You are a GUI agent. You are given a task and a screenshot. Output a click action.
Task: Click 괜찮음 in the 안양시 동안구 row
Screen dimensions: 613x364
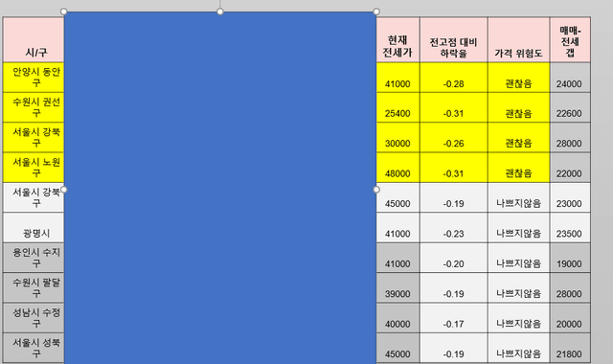[x=519, y=78]
